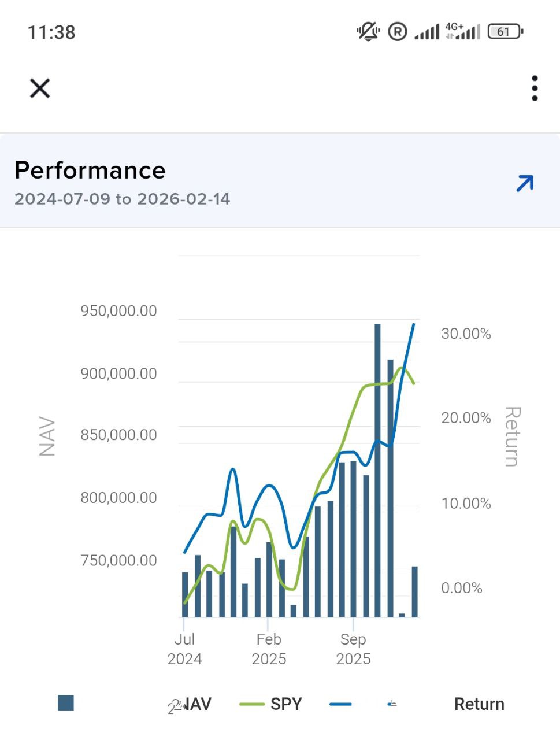Tap the Feb 2025 axis label

[x=269, y=649]
